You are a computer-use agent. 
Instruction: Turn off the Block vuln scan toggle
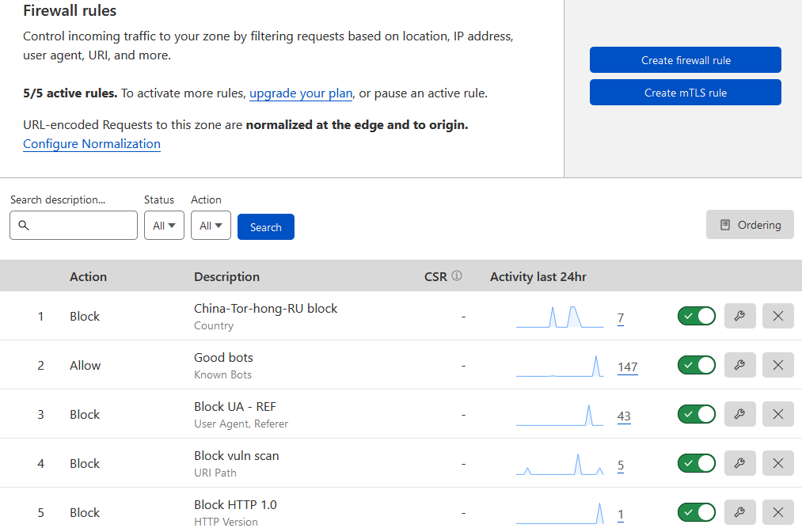coord(696,464)
